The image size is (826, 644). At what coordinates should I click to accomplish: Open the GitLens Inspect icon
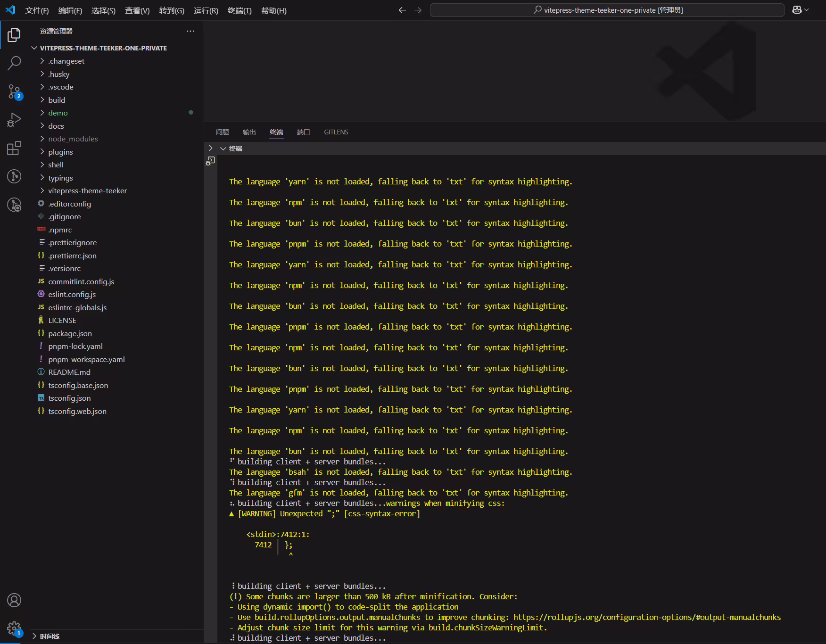tap(14, 205)
